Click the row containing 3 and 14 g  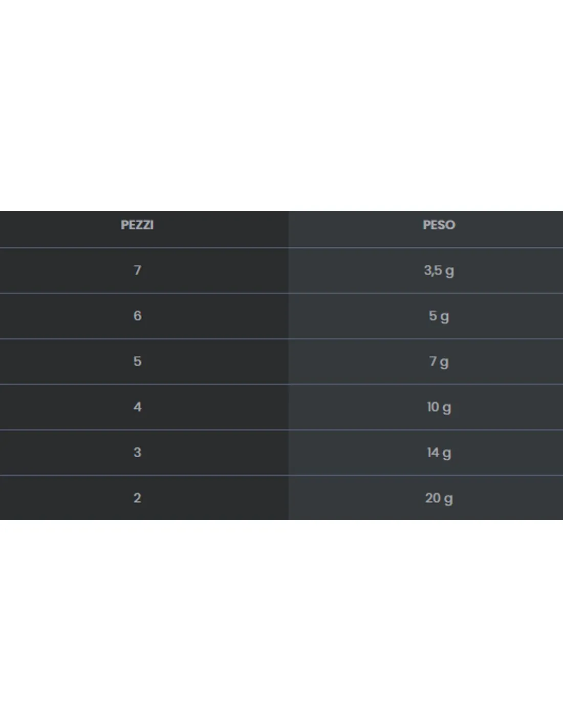tap(281, 453)
